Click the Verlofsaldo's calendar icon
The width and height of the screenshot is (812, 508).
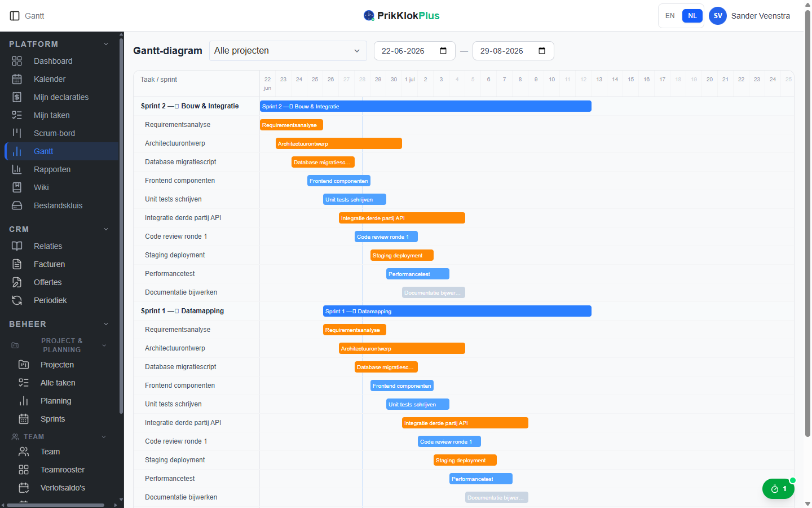tap(24, 488)
